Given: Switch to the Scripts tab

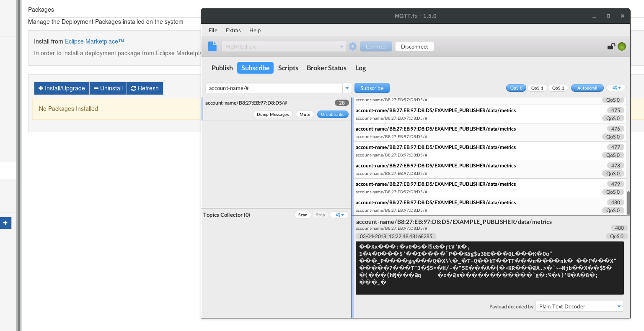Looking at the screenshot, I should point(288,68).
